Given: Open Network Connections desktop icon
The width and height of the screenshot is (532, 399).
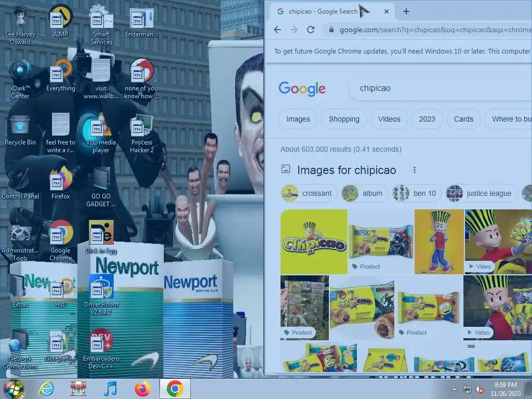Looking at the screenshot, I should tap(20, 350).
